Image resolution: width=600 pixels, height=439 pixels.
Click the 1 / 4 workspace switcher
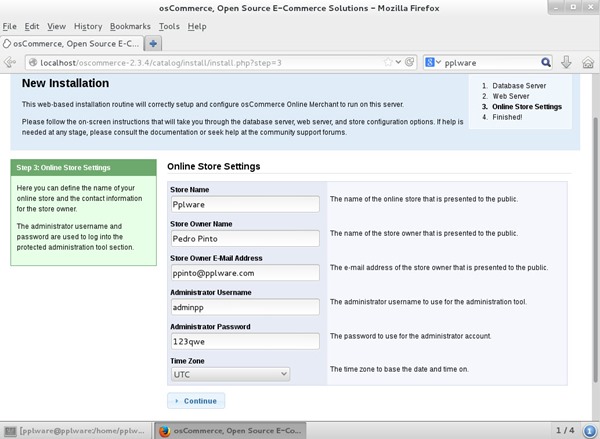(x=564, y=431)
